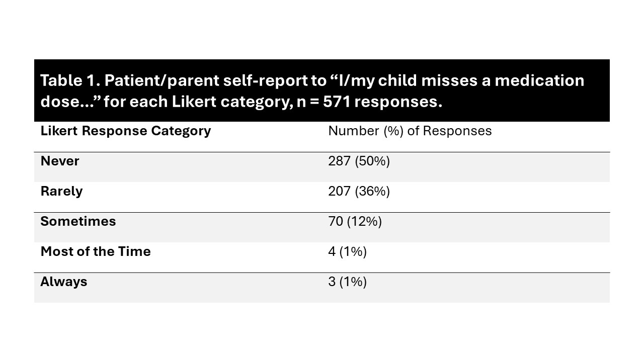Click the "Never" row label
Image resolution: width=644 pixels, height=362 pixels.
point(60,161)
